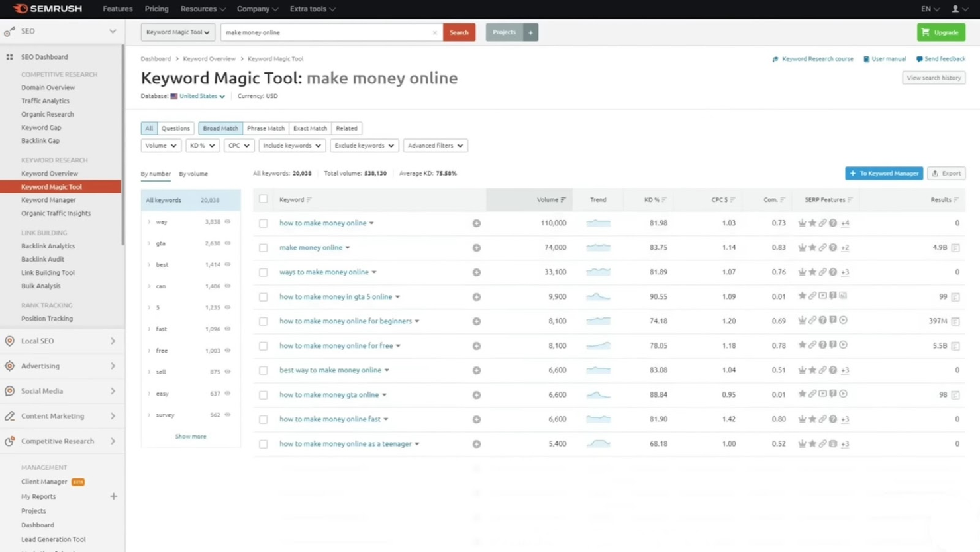The height and width of the screenshot is (552, 980).
Task: Expand the 'best' keyword group
Action: [149, 264]
